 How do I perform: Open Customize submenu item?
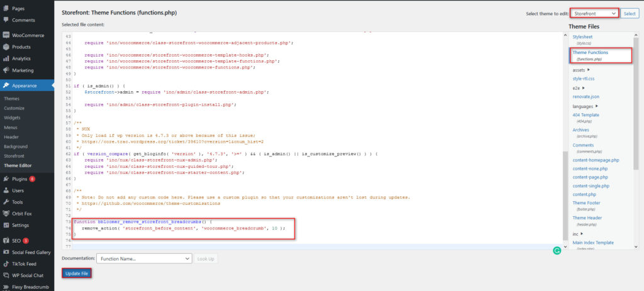(x=14, y=108)
